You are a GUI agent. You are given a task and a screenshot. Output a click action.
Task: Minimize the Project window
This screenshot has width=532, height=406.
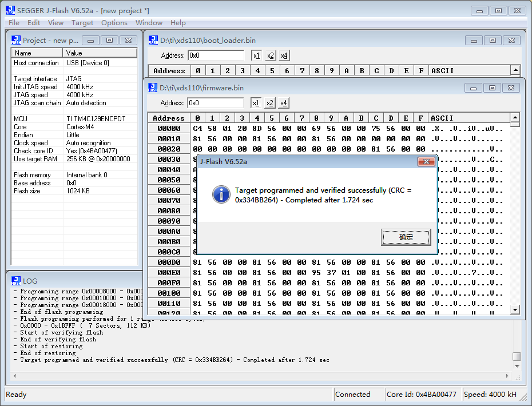pyautogui.click(x=90, y=41)
